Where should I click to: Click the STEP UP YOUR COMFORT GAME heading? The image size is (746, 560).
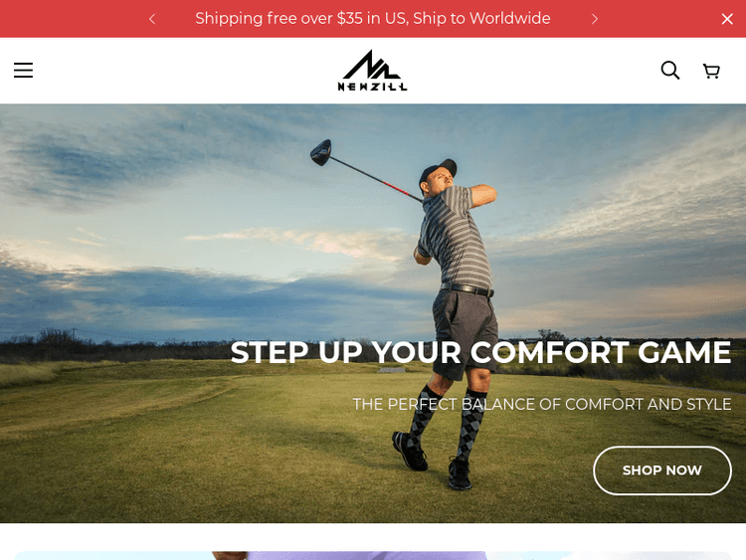480,352
